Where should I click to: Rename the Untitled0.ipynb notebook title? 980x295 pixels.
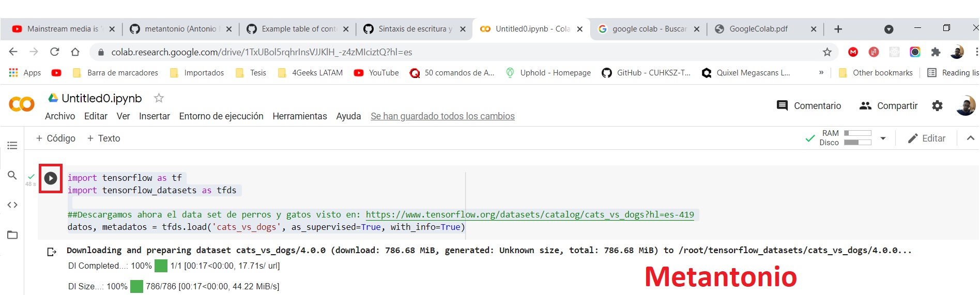click(x=101, y=98)
